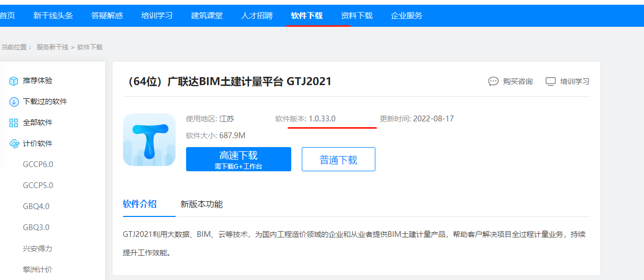The height and width of the screenshot is (280, 644).
Task: Open 新干线头条 in the navigation bar
Action: (x=53, y=16)
